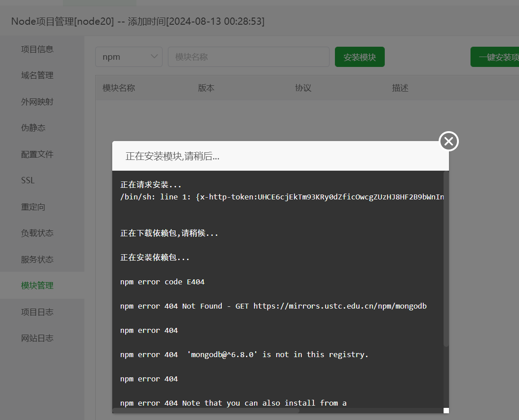Open the 重定向 tab
Image resolution: width=519 pixels, height=420 pixels.
(42, 207)
